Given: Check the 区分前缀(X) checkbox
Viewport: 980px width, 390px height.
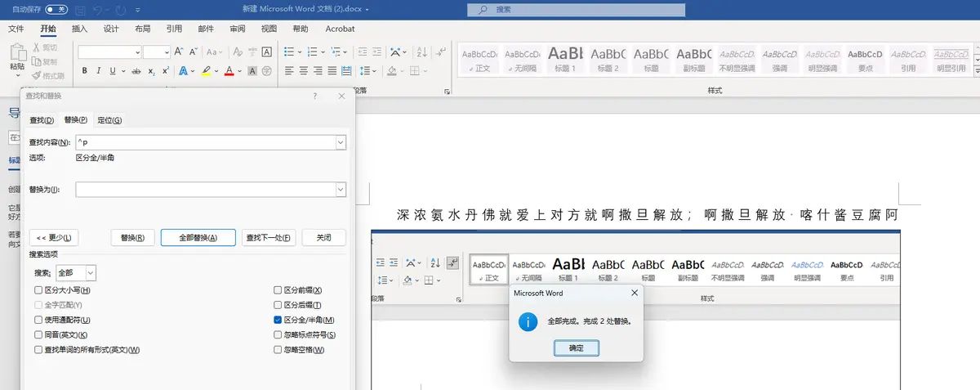Looking at the screenshot, I should tap(278, 290).
